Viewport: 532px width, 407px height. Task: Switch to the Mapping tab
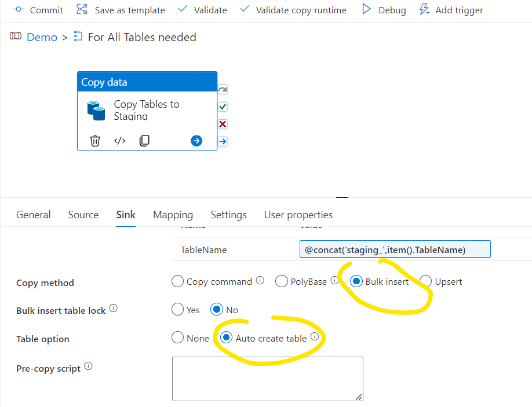(x=173, y=215)
